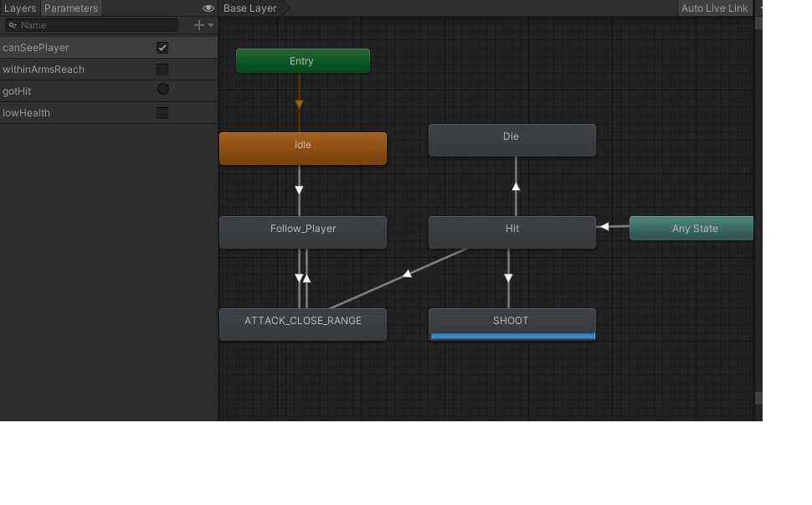Screen dimensions: 812x505
Task: Select the Any State node
Action: click(691, 229)
